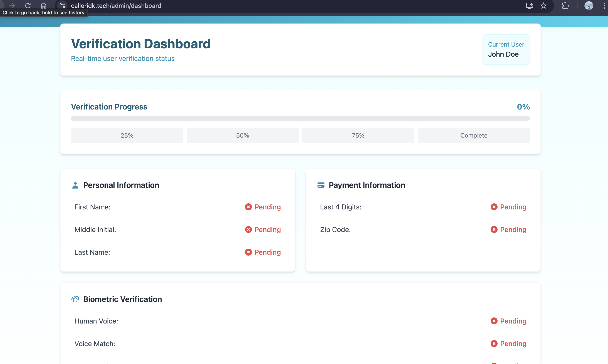Click the verification progress bar
Image resolution: width=608 pixels, height=364 pixels.
pos(300,118)
